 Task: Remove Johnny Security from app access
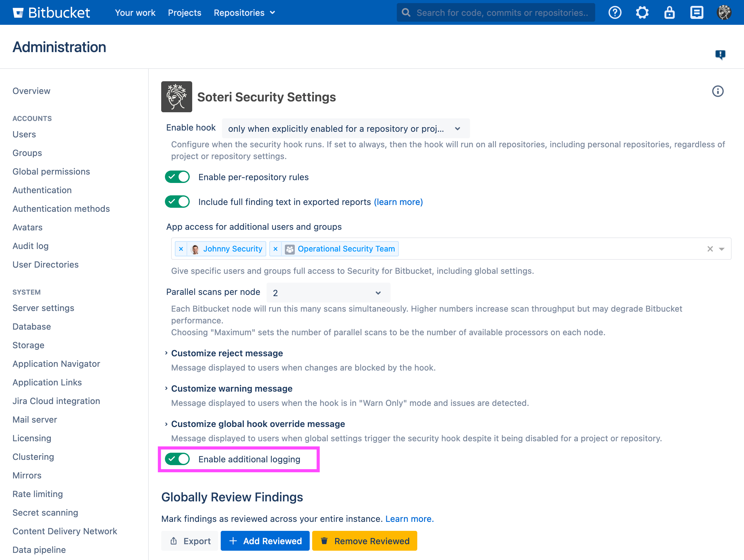(181, 249)
